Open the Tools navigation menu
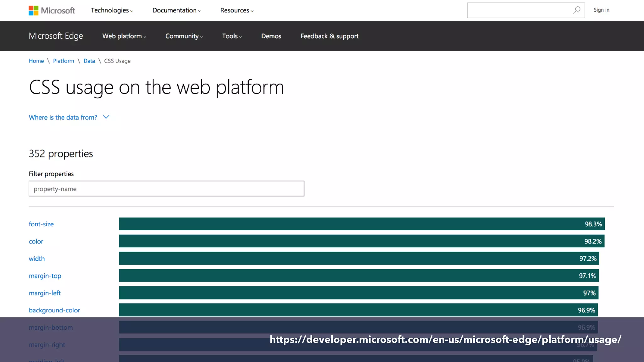644x362 pixels. [x=232, y=36]
